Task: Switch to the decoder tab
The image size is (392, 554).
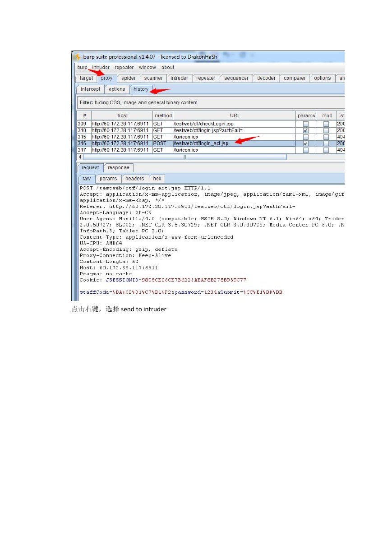Action: point(266,78)
